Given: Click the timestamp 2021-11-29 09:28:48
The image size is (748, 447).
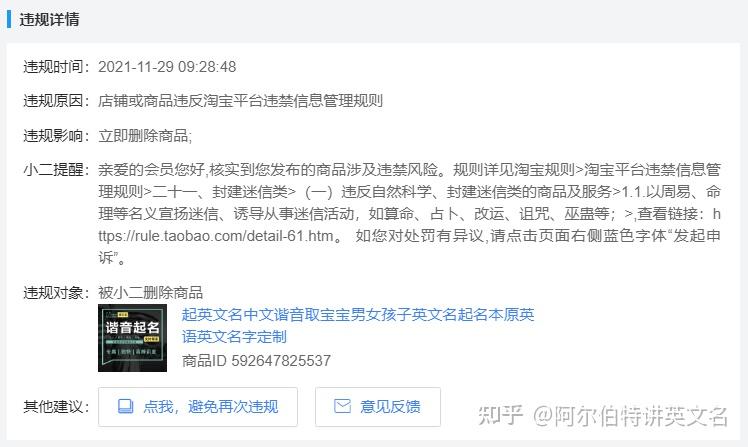Looking at the screenshot, I should (167, 67).
